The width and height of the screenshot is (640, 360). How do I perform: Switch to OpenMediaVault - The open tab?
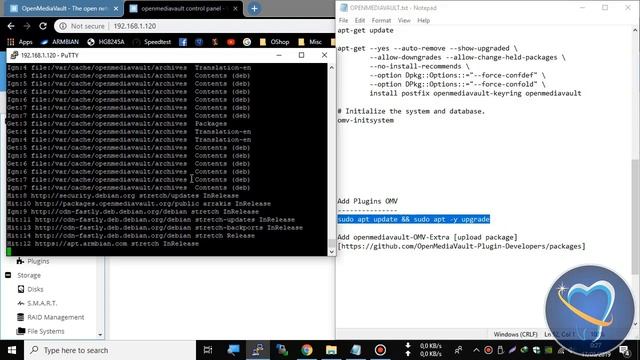point(60,8)
